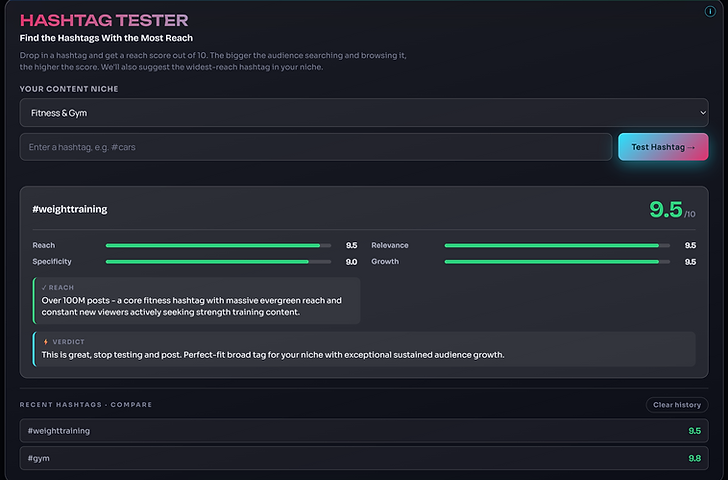Click the Growth progress bar
The width and height of the screenshot is (728, 480).
[x=557, y=262]
